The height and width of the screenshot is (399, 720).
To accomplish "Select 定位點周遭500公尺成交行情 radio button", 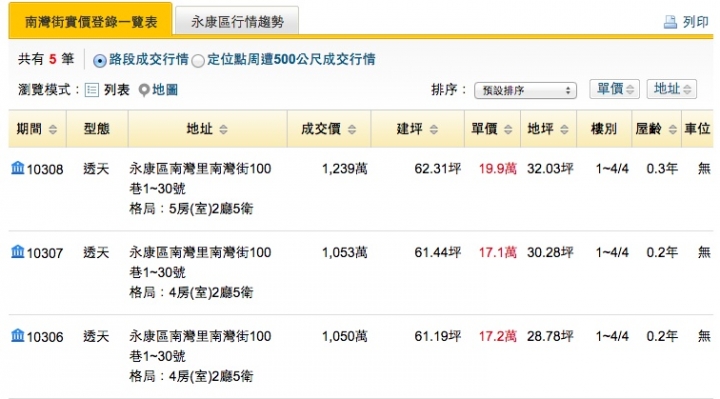I will 198,61.
